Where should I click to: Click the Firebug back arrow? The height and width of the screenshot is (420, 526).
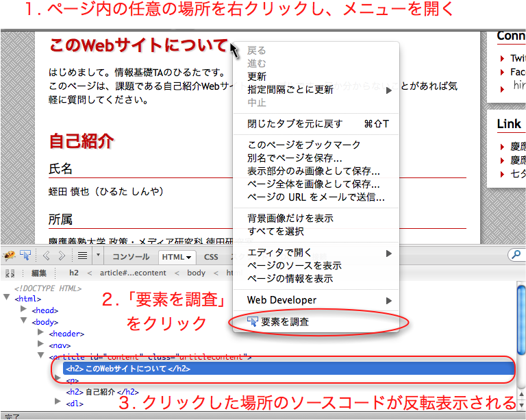click(x=47, y=256)
